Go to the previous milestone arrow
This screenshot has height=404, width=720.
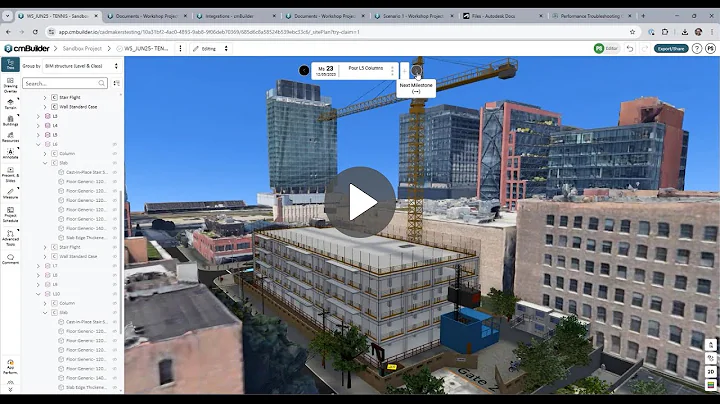pos(304,70)
